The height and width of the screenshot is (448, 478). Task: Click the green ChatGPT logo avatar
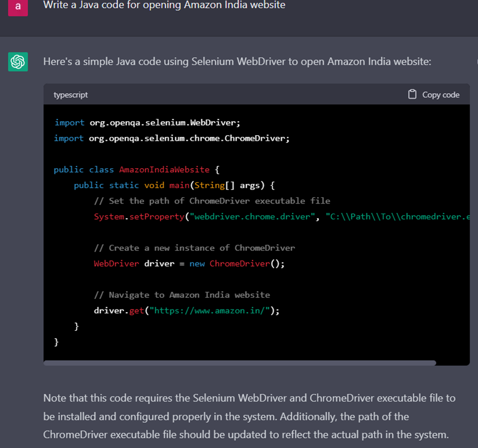point(18,62)
